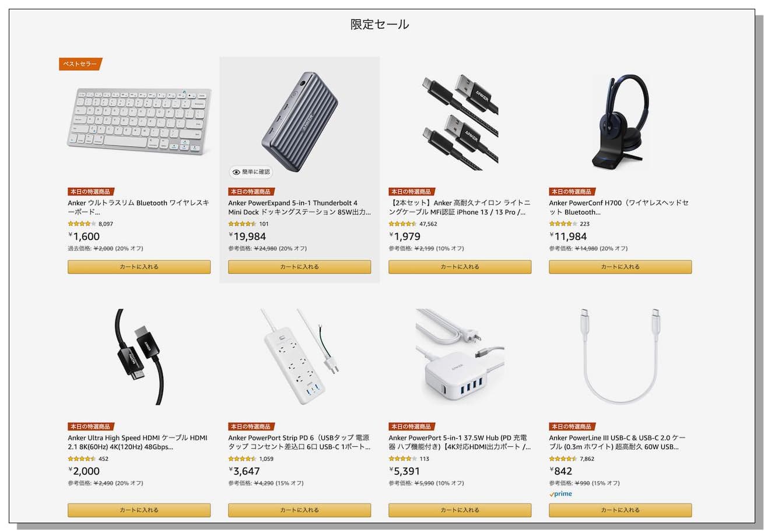764x532 pixels.
Task: Click the prime logo under USB-C cable
Action: (x=560, y=494)
